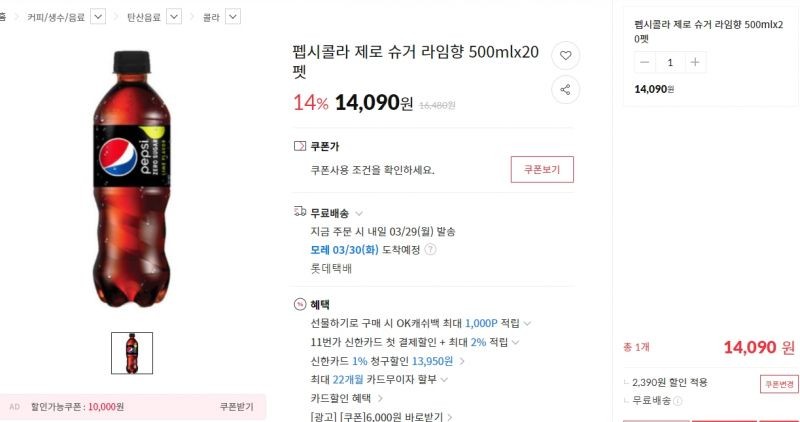The height and width of the screenshot is (422, 800).
Task: Select the benefits percent icon
Action: (300, 305)
